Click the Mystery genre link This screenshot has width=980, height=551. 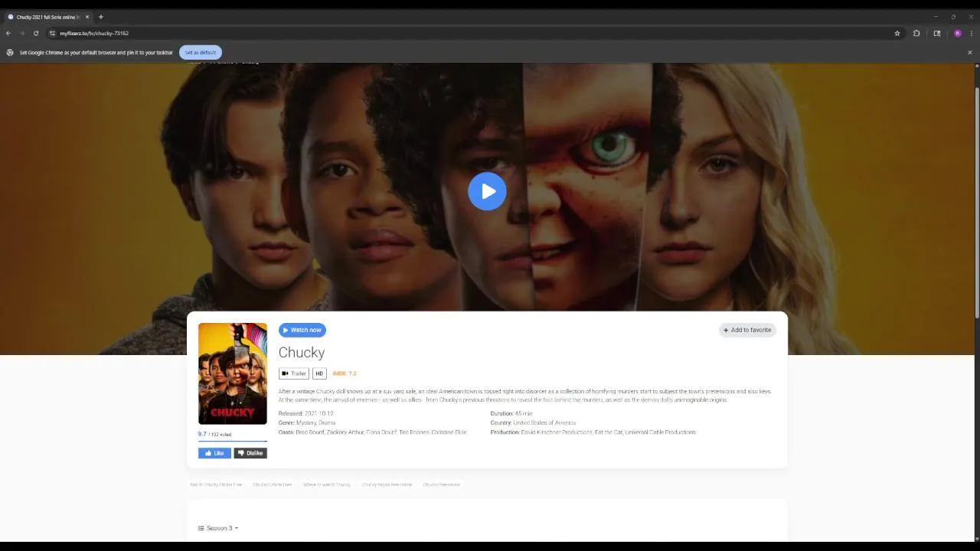click(x=305, y=422)
